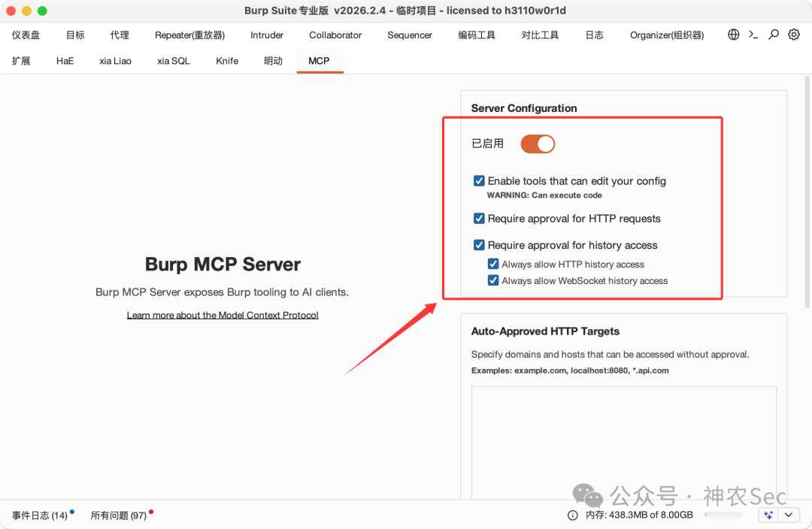Switch to the HaE extension tab
The height and width of the screenshot is (529, 812).
coord(65,61)
